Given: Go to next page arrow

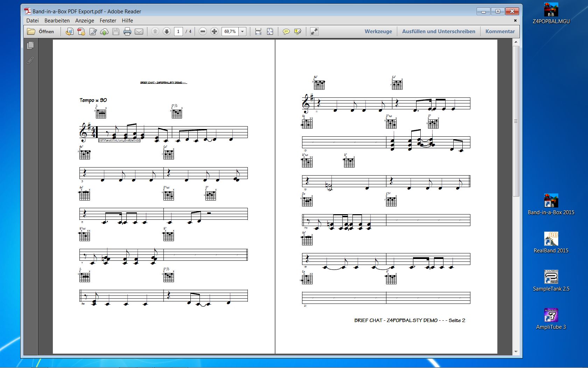Looking at the screenshot, I should [x=167, y=32].
